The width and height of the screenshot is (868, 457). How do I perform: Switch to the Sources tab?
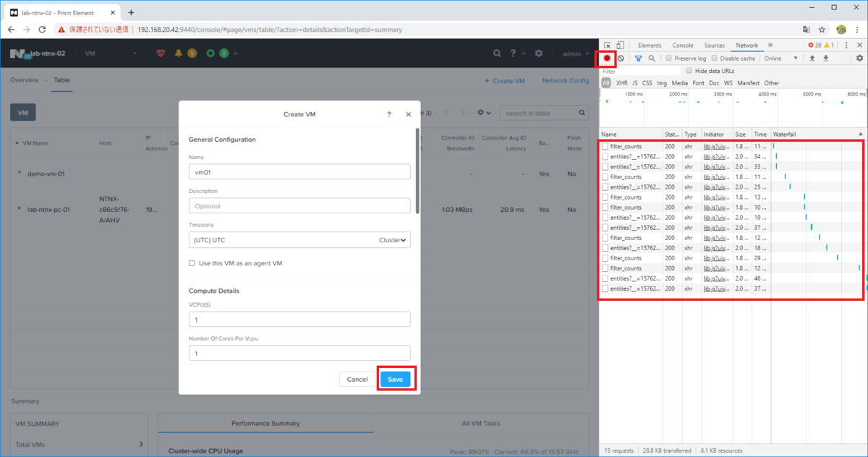coord(715,46)
